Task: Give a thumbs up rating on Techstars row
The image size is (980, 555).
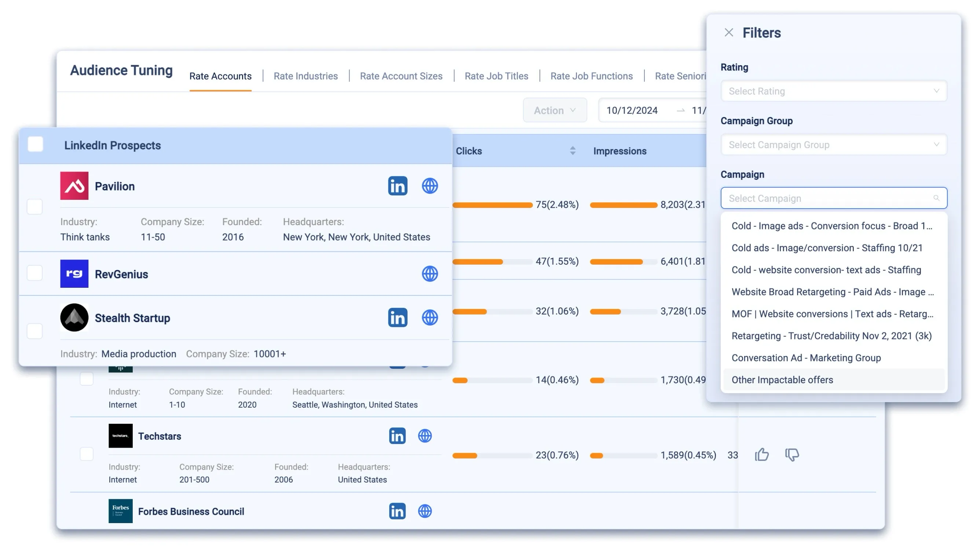Action: tap(762, 454)
